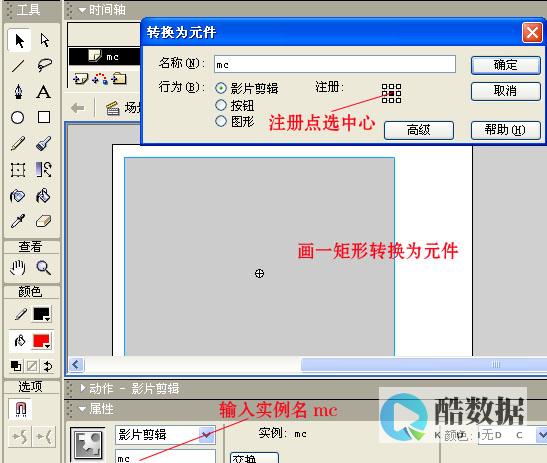
Task: Select the Lasso tool
Action: coord(44,66)
